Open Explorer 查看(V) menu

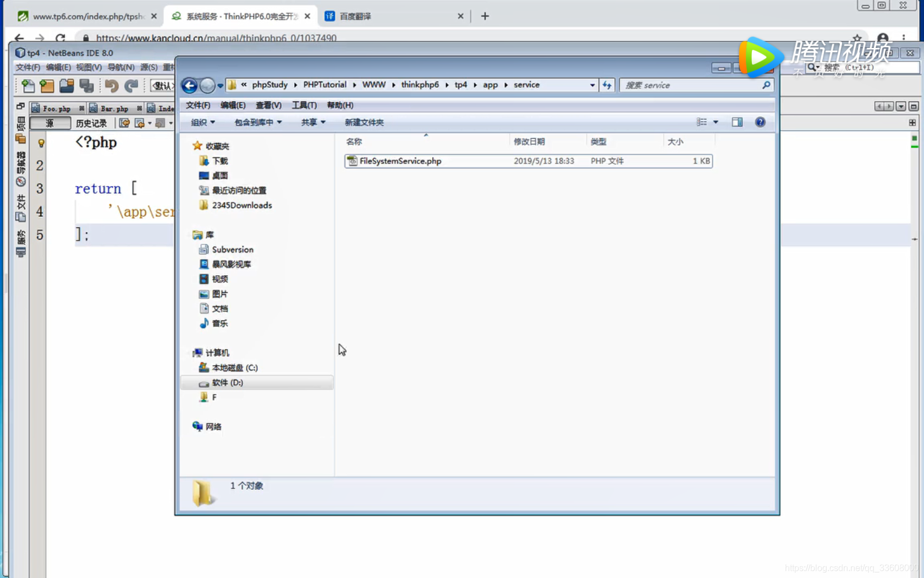click(268, 105)
